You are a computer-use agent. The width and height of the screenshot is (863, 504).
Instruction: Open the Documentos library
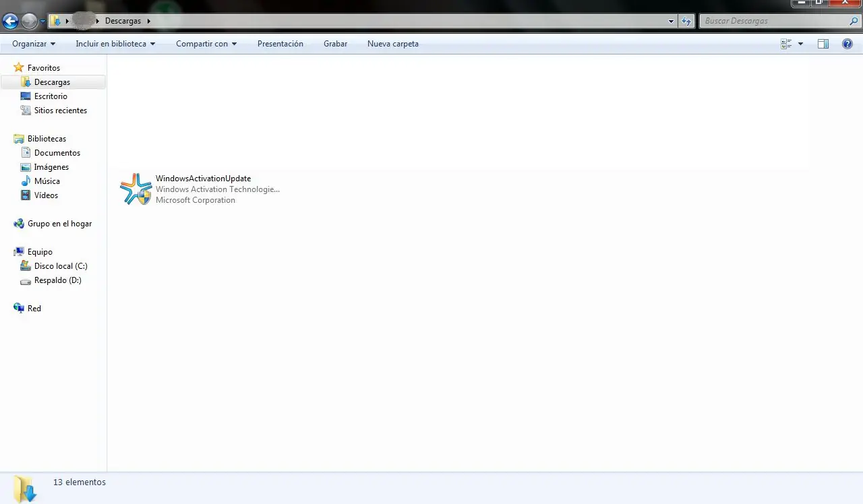click(x=57, y=153)
